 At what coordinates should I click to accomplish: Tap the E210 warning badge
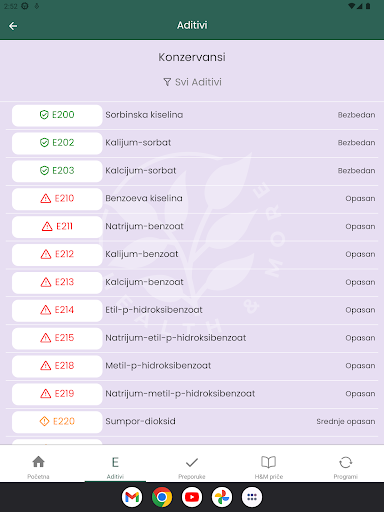coord(57,199)
